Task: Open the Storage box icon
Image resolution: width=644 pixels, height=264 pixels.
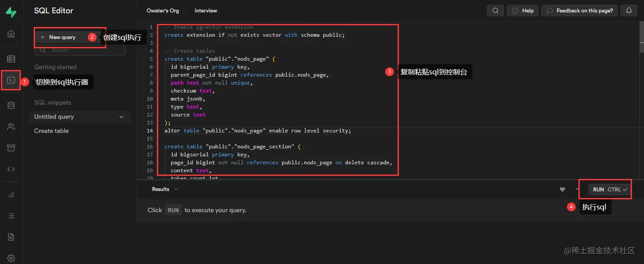Action: [x=11, y=148]
